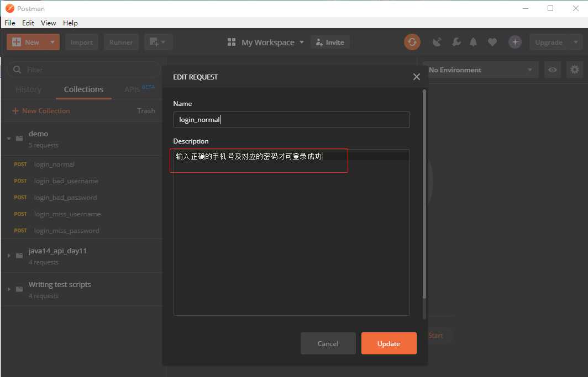
Task: Select the login_miss_password request
Action: (x=82, y=231)
